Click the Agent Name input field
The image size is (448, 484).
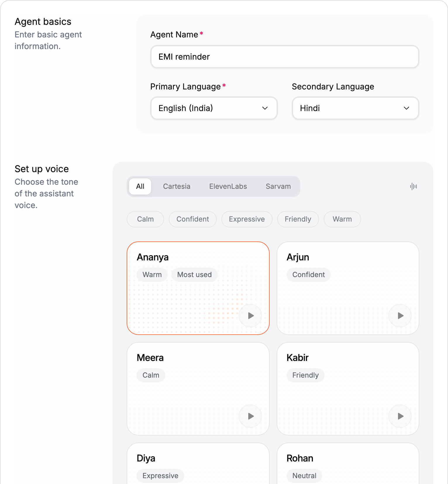coord(285,57)
